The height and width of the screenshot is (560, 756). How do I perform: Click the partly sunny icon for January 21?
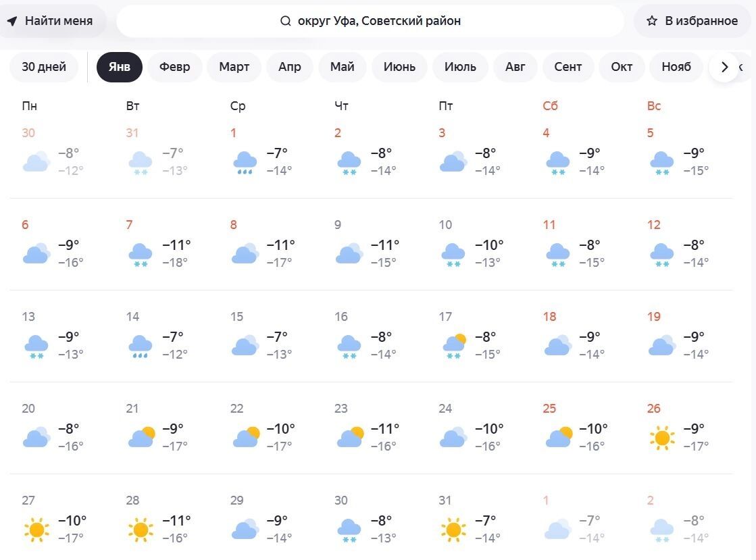[x=141, y=438]
